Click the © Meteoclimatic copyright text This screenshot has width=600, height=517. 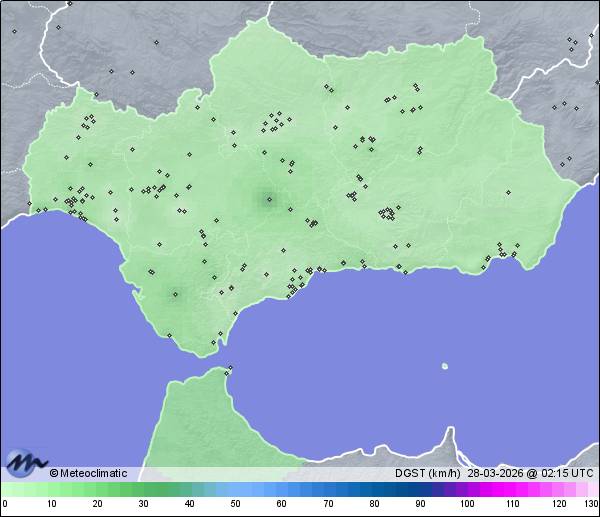pos(88,473)
